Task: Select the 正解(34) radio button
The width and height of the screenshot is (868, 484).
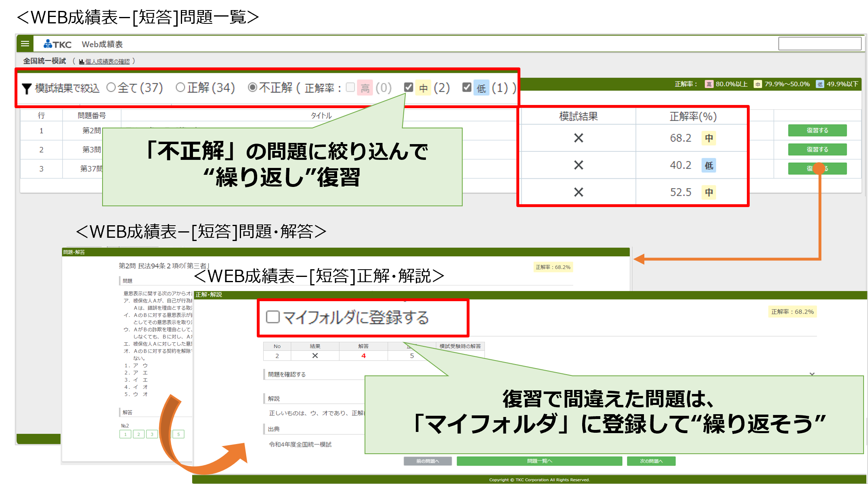Action: point(180,87)
